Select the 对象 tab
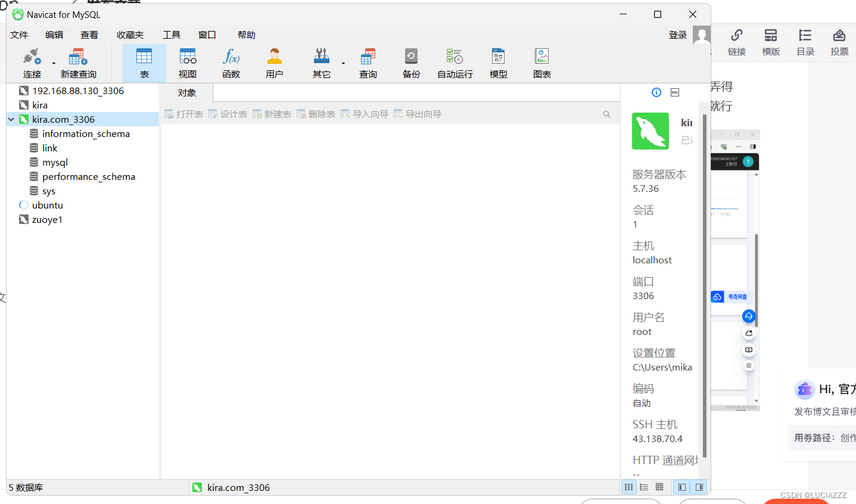856x504 pixels. [187, 93]
